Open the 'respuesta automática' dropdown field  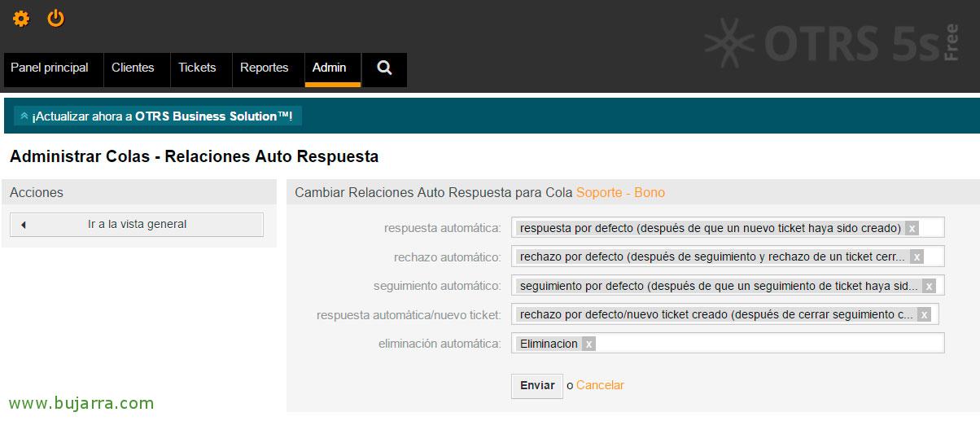tap(931, 228)
